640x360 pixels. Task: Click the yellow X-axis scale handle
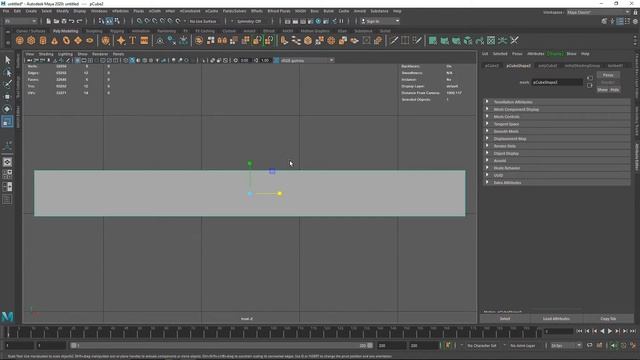tap(280, 193)
